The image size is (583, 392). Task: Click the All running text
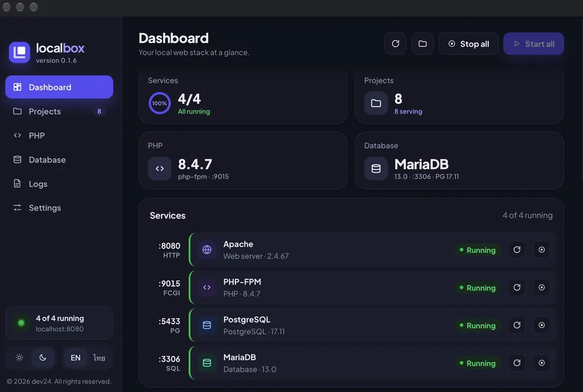pos(194,111)
